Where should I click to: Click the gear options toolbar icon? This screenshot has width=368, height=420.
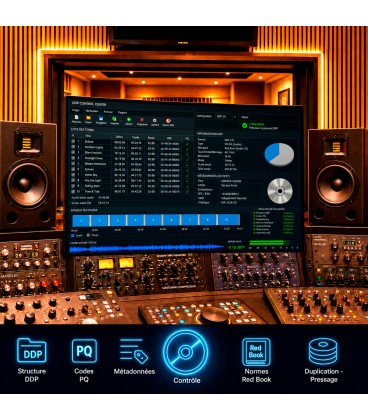click(x=154, y=120)
